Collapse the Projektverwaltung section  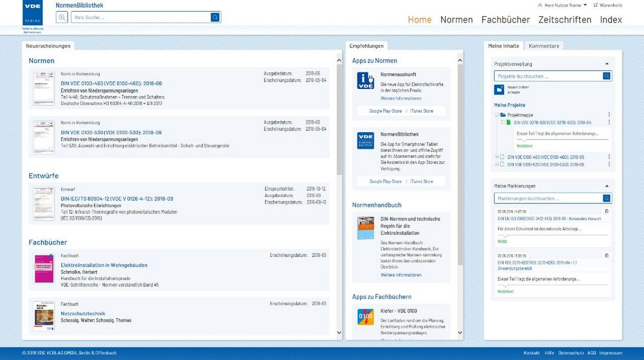point(607,64)
